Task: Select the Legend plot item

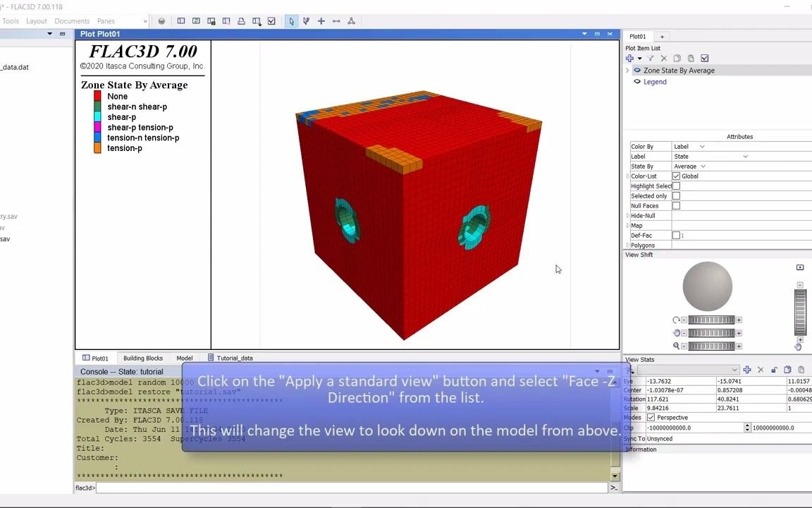Action: coord(655,81)
